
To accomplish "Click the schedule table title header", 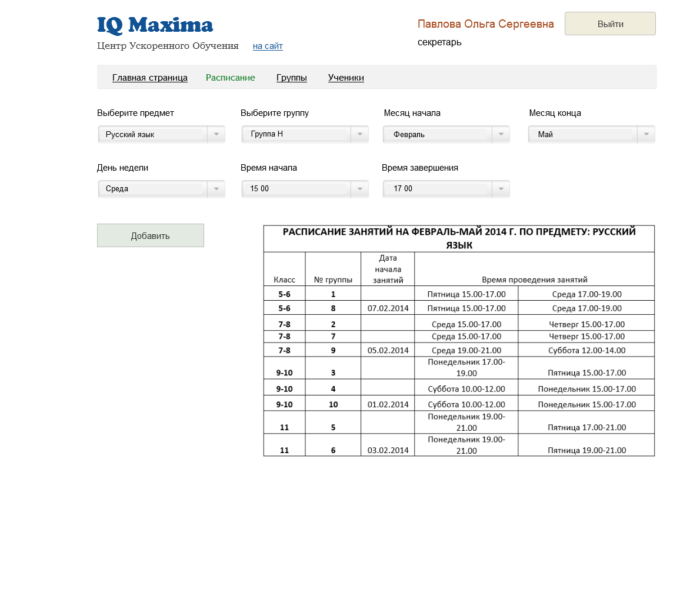I will [459, 238].
